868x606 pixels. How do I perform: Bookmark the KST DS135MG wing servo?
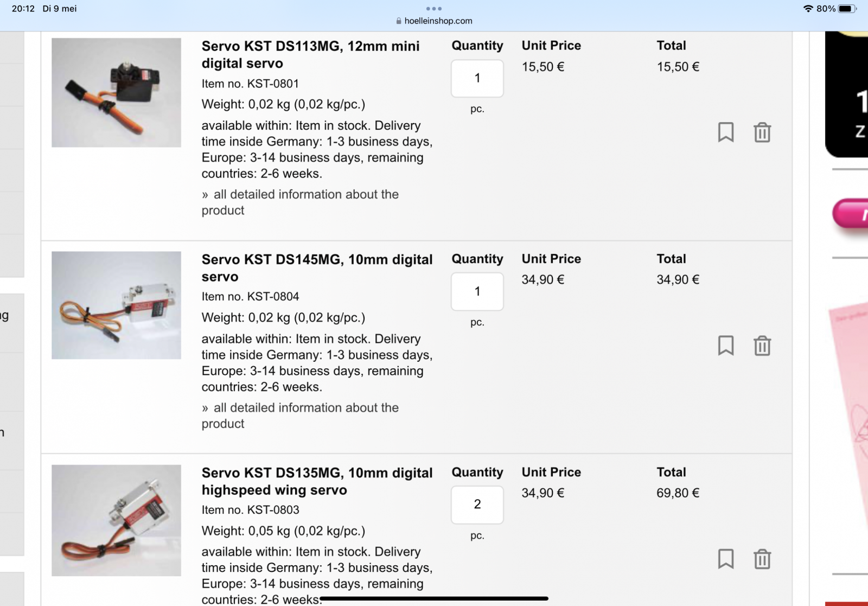[726, 559]
